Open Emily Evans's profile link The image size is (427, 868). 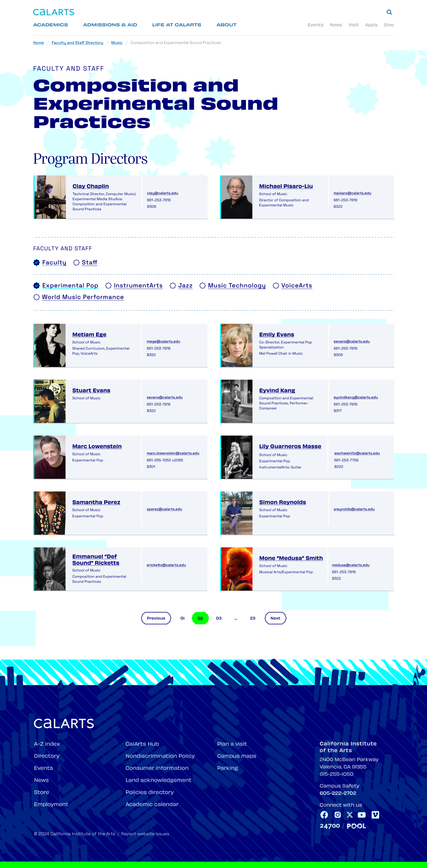pyautogui.click(x=276, y=335)
